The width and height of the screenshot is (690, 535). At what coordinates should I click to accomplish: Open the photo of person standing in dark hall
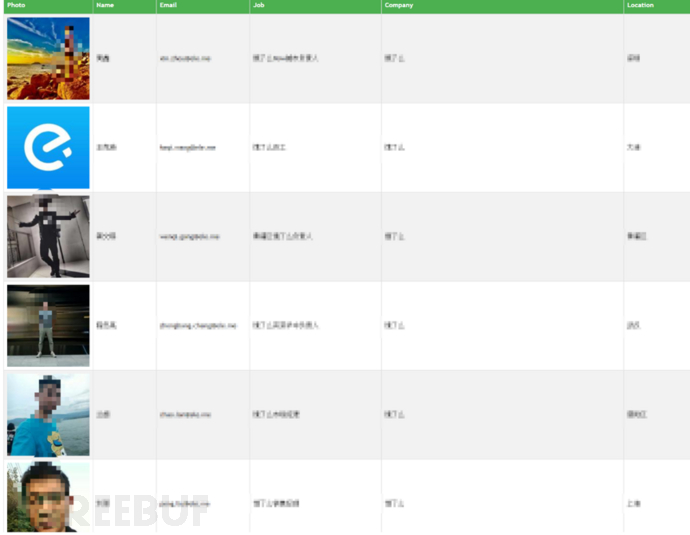click(x=48, y=326)
